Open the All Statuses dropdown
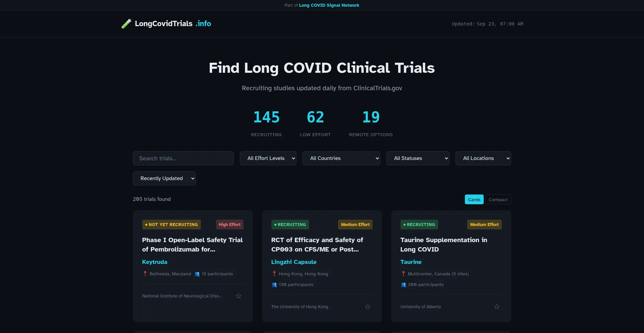 [x=418, y=158]
